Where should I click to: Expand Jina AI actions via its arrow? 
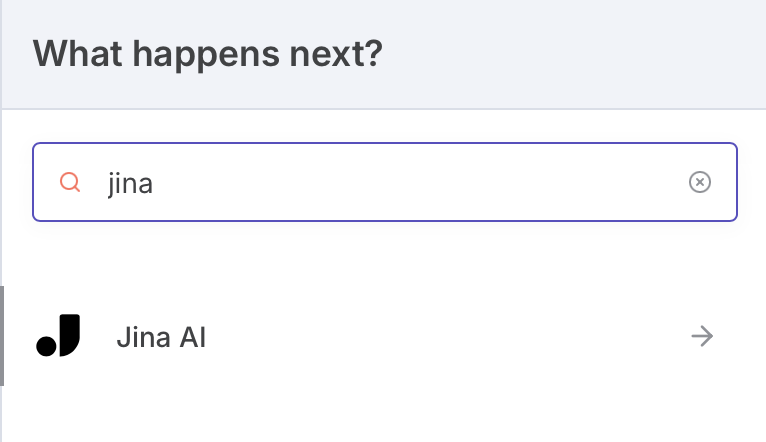(x=702, y=337)
